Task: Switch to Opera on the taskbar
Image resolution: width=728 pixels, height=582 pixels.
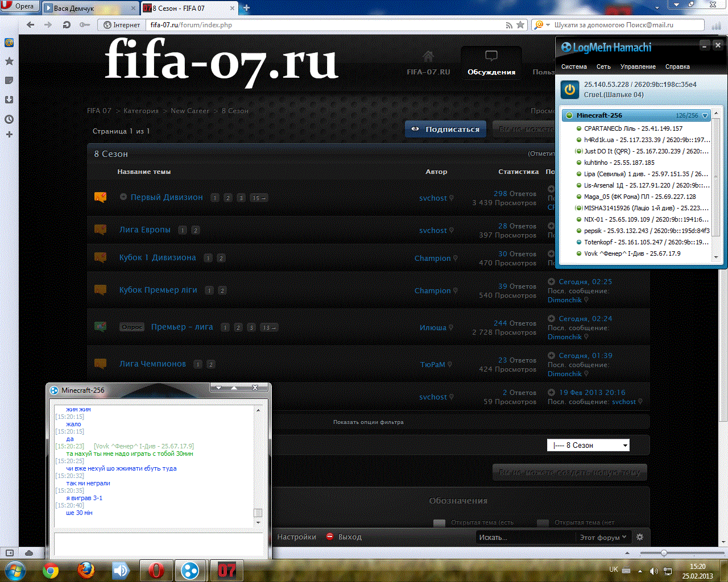Action: pyautogui.click(x=156, y=570)
